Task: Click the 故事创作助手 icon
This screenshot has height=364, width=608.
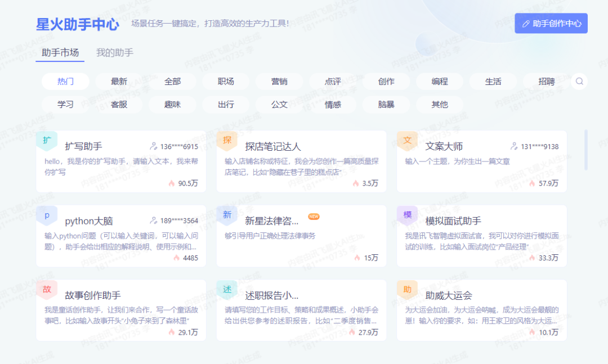Action: pos(47,290)
